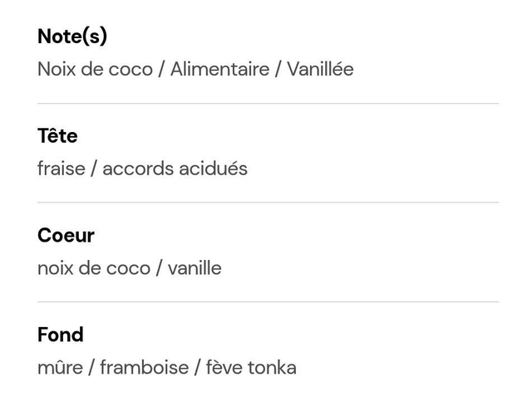Click the fève tonka text

pyautogui.click(x=251, y=368)
